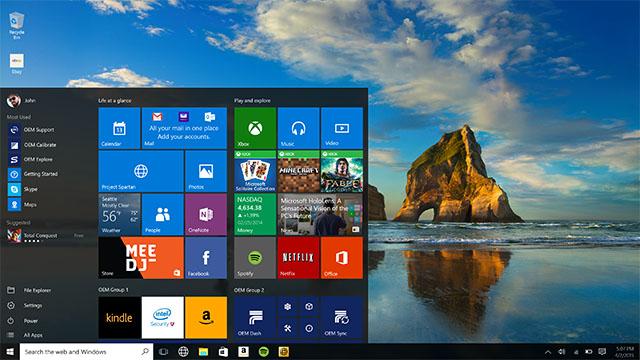Viewport: 640px width, 360px height.
Task: Show hidden system tray icons
Action: (x=548, y=352)
